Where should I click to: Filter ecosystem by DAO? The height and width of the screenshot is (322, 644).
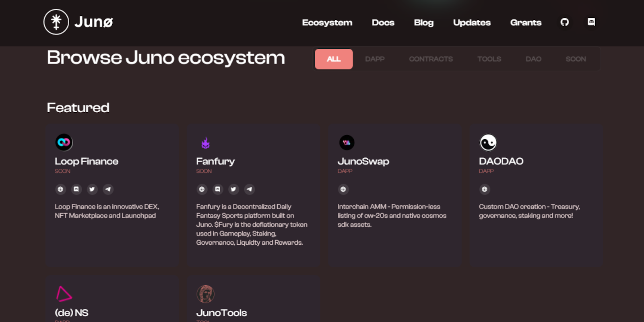click(533, 59)
